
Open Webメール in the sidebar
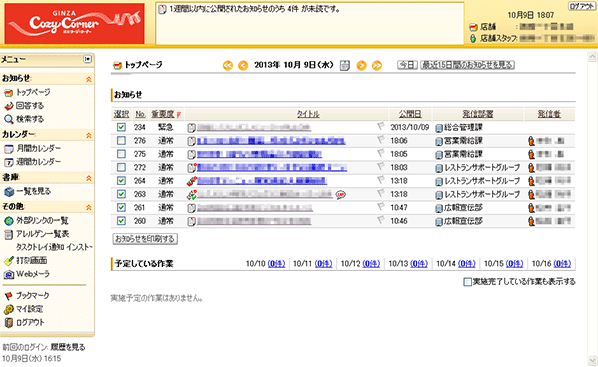pyautogui.click(x=33, y=274)
